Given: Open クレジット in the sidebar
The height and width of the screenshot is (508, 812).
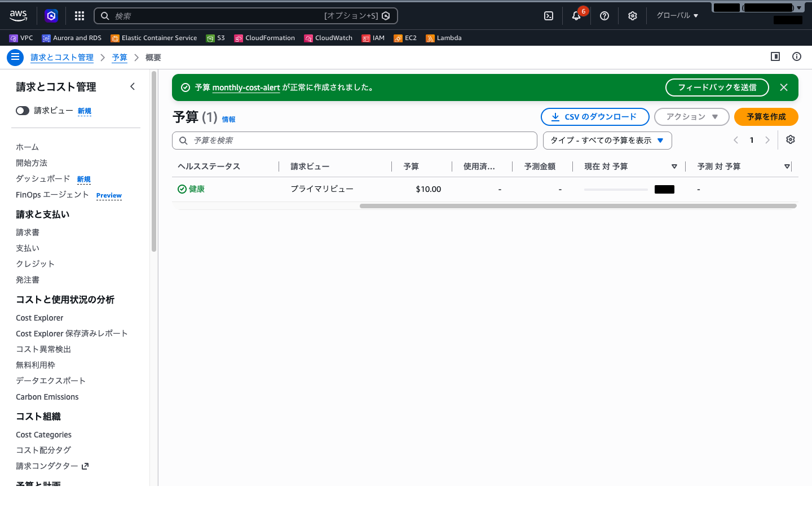Looking at the screenshot, I should tap(35, 264).
